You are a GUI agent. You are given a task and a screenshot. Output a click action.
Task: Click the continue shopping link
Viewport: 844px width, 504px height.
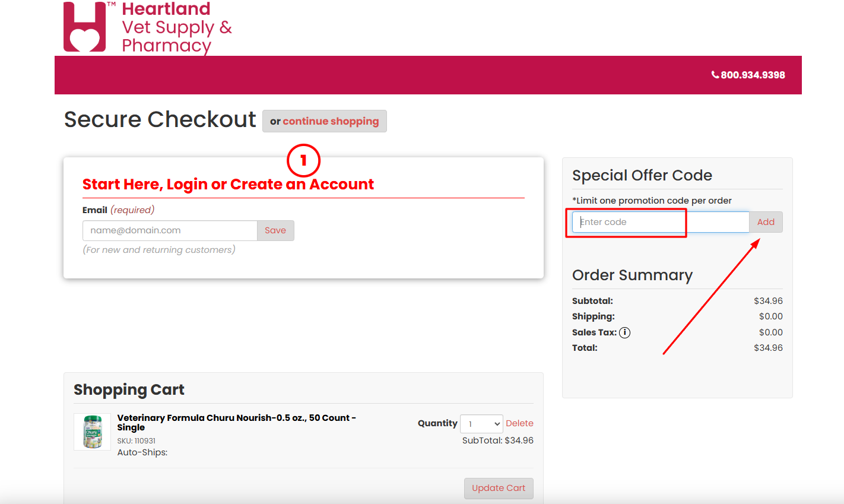[x=331, y=121]
